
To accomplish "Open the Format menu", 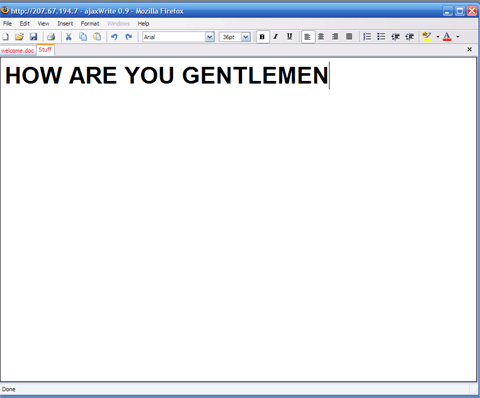I will 90,24.
